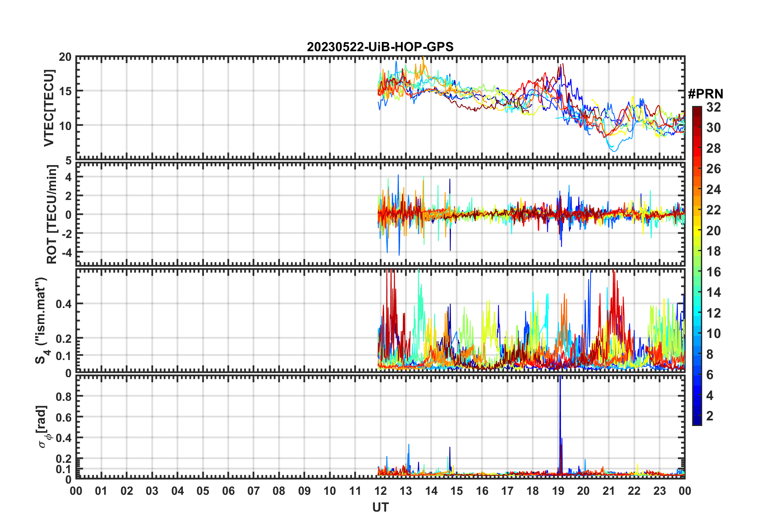Select the x-axis tick label 19
The width and height of the screenshot is (761, 532).
tap(558, 491)
